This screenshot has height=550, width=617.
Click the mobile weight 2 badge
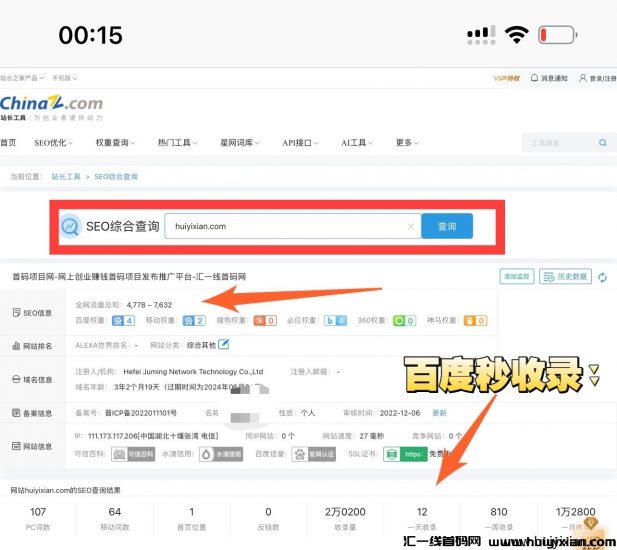tap(194, 321)
